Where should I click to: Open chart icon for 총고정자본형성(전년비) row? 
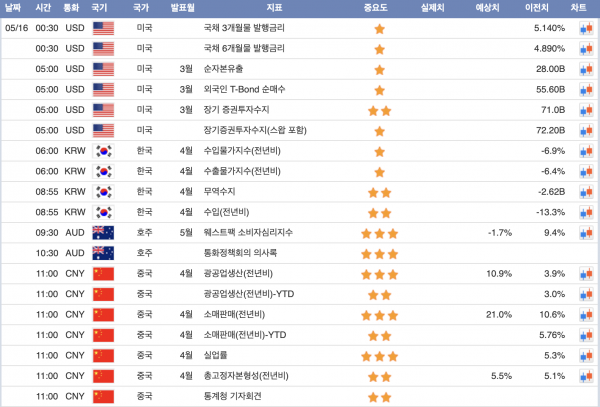[586, 376]
